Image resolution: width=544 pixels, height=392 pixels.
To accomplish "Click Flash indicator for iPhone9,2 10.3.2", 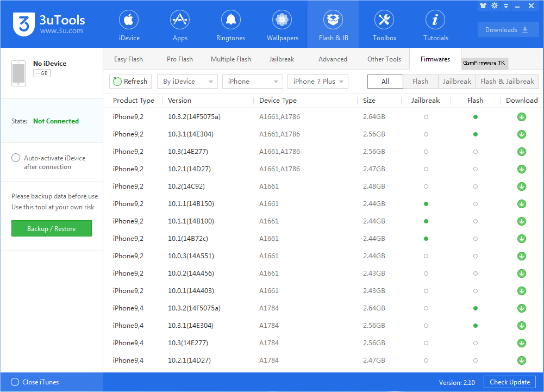I will point(476,117).
